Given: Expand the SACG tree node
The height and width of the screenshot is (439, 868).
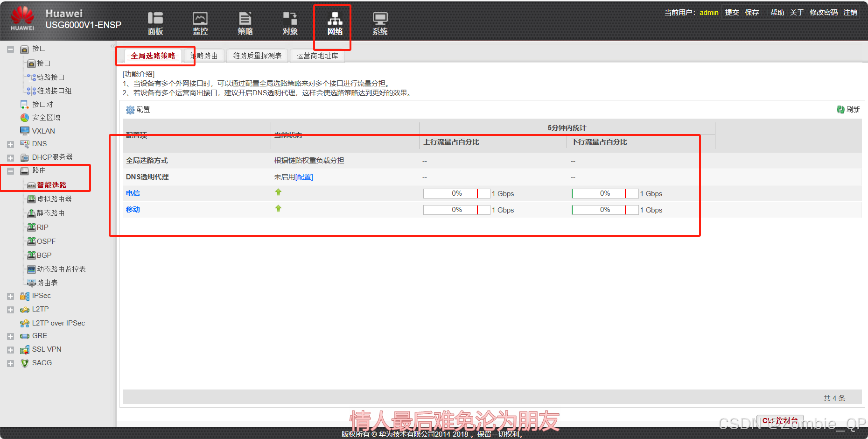Looking at the screenshot, I should coord(10,363).
